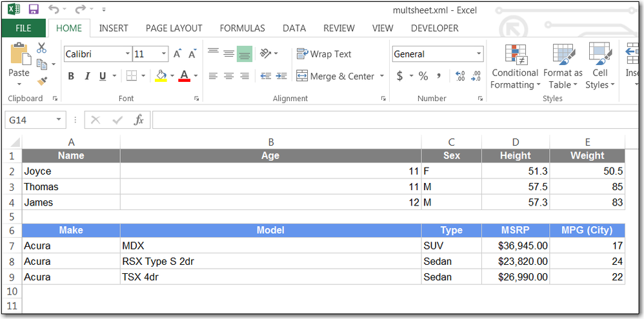Click the Save icon in quick access toolbar
Viewport: 644px width, 319px height.
coord(34,9)
